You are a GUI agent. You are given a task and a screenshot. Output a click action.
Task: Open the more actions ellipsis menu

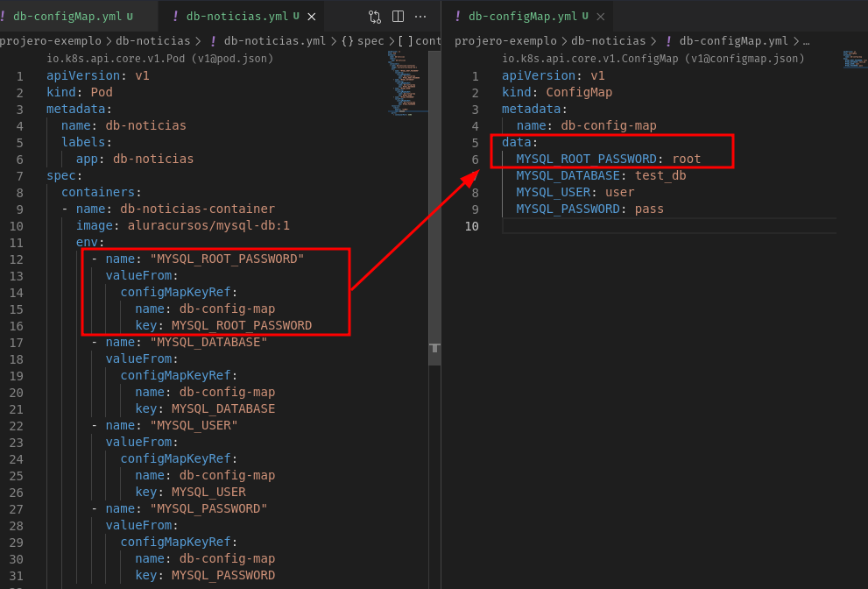(420, 17)
